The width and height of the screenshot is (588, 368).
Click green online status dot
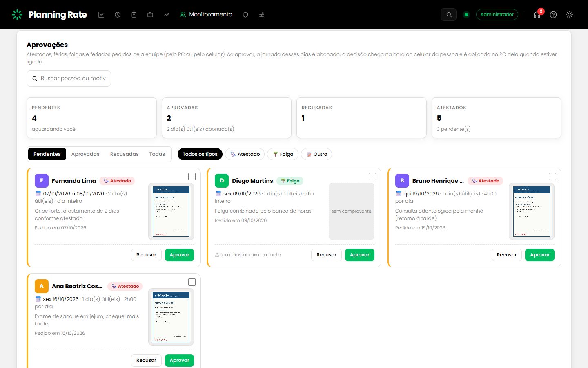[x=466, y=15]
